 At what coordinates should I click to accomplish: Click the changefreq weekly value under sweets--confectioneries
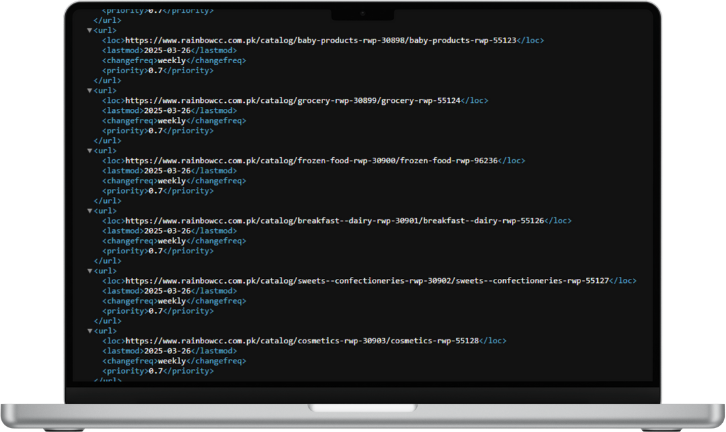(171, 301)
